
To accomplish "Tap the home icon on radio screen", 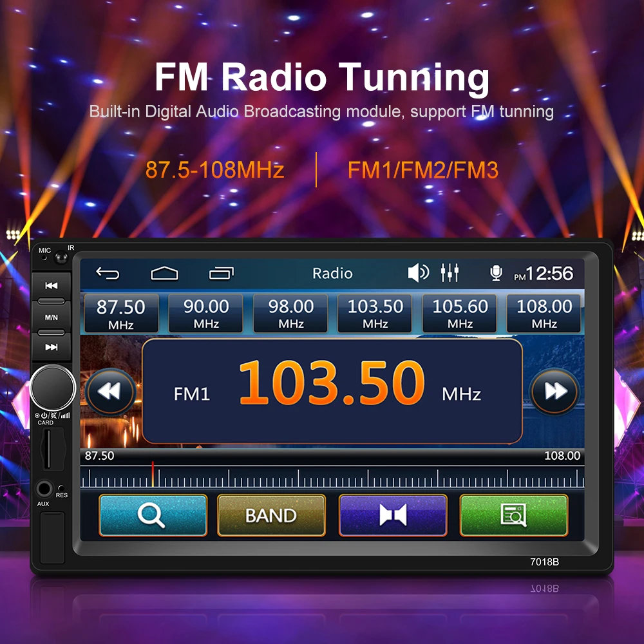I will pyautogui.click(x=164, y=273).
